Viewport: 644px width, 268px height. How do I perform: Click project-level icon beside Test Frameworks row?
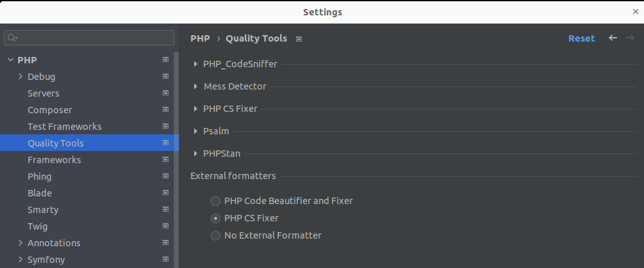click(x=165, y=126)
